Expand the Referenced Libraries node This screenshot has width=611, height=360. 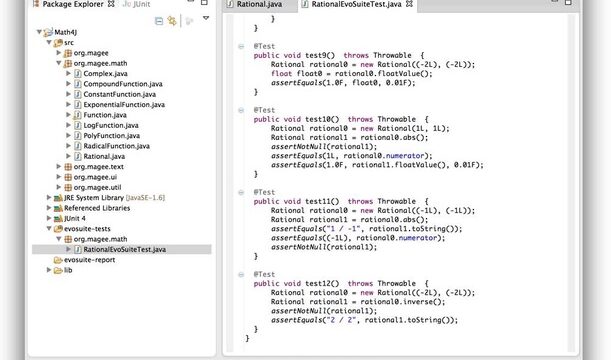pos(49,208)
